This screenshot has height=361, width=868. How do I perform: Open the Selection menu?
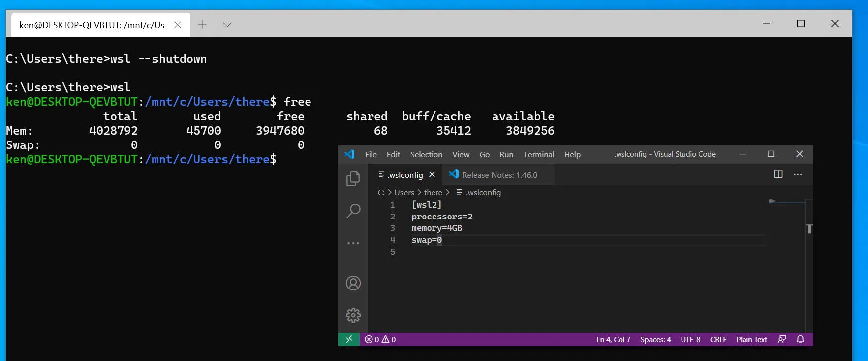(426, 154)
